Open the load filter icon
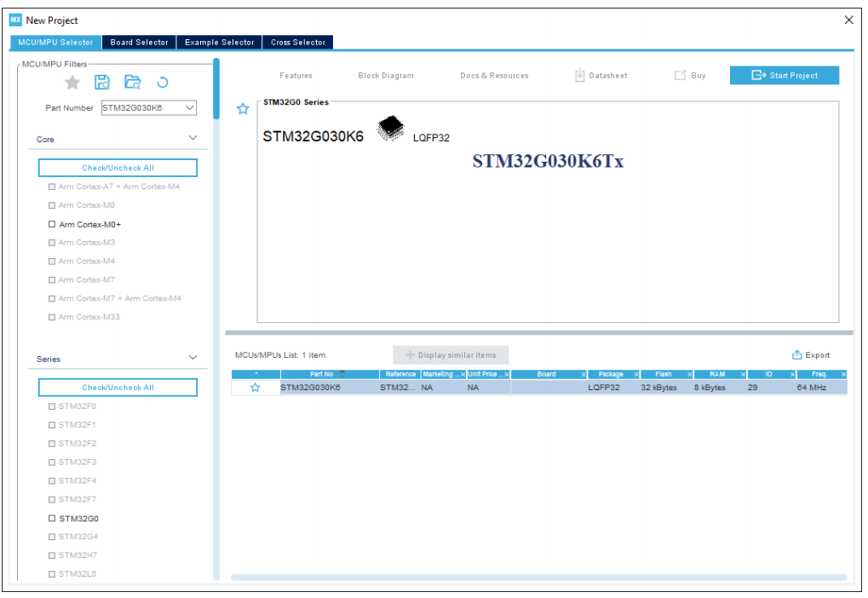This screenshot has width=868, height=598. coord(132,83)
